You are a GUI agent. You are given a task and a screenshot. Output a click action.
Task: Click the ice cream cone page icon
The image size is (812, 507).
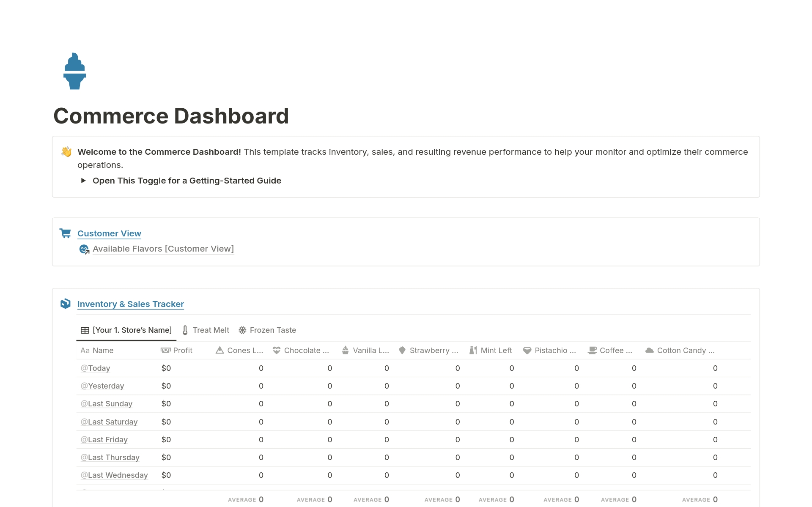coord(74,71)
